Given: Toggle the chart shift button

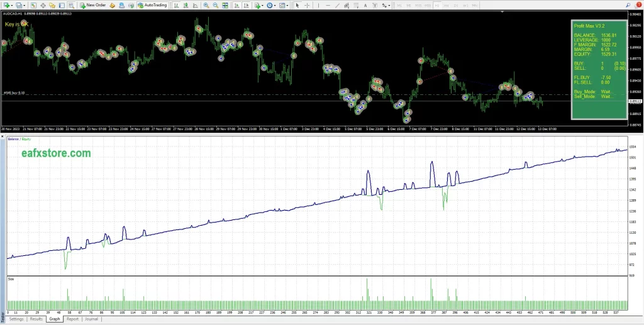Looking at the screenshot, I should (247, 4).
